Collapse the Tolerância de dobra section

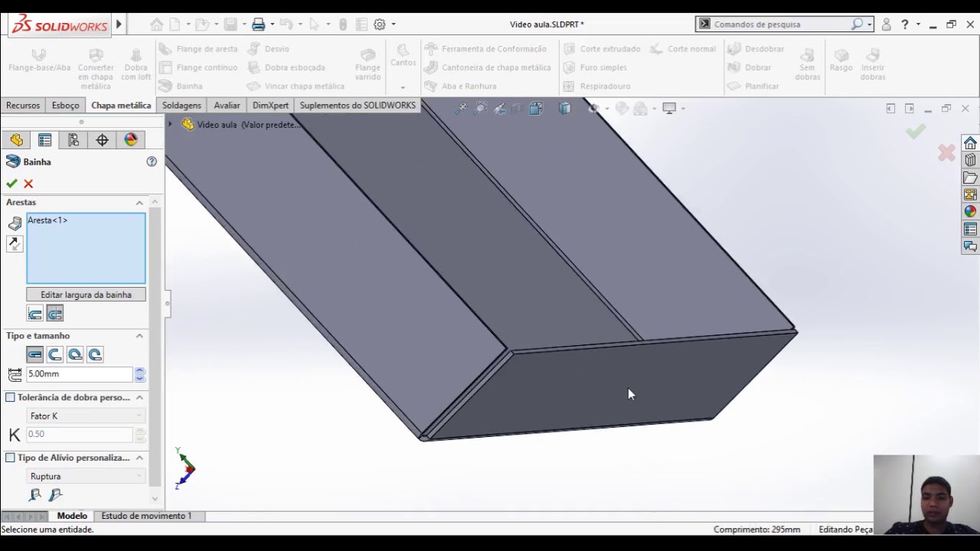pyautogui.click(x=139, y=397)
